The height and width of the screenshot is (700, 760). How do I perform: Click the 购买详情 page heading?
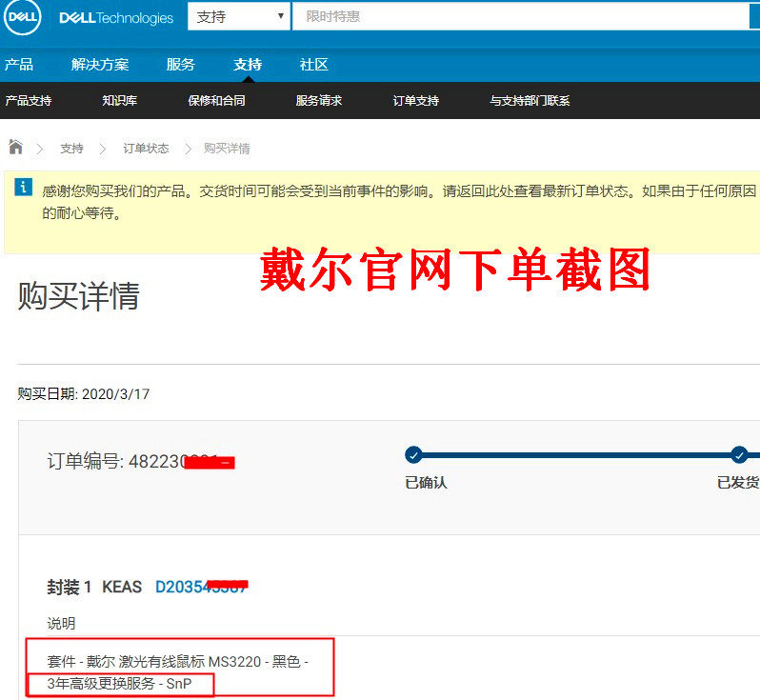pos(78,295)
